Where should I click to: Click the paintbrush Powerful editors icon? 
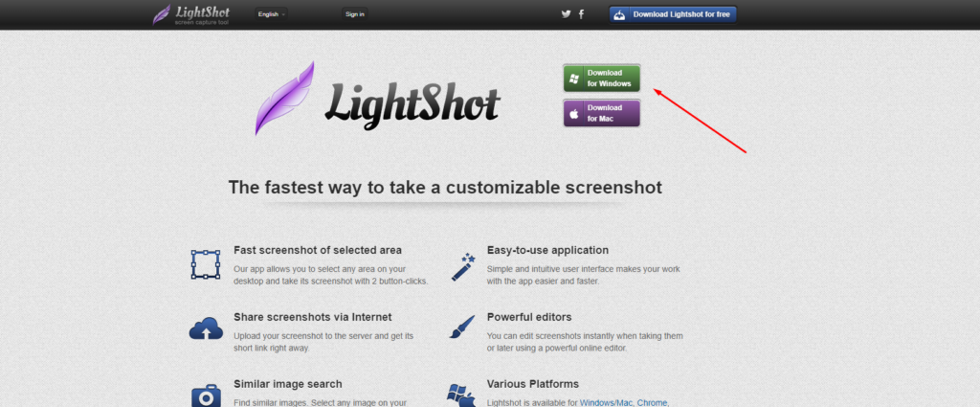click(462, 327)
